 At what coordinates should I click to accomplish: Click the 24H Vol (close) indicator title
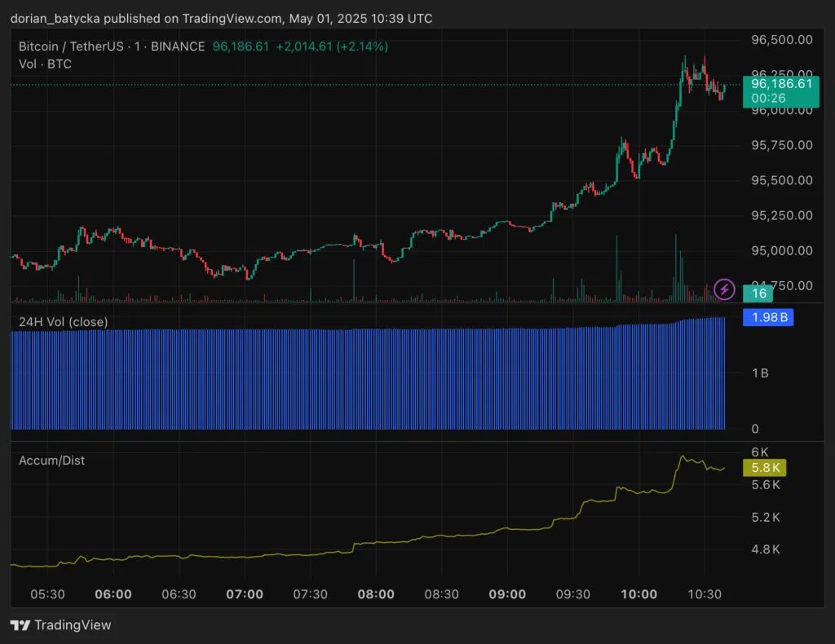[x=62, y=322]
